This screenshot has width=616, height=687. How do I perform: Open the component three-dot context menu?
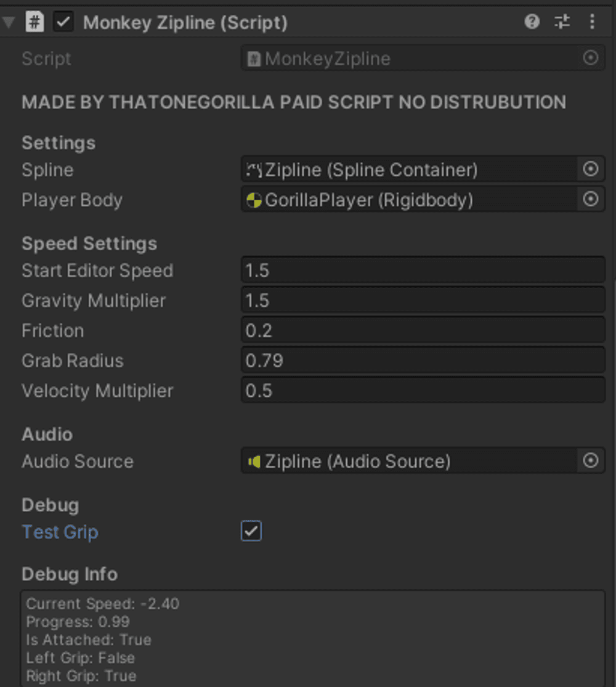[x=592, y=23]
